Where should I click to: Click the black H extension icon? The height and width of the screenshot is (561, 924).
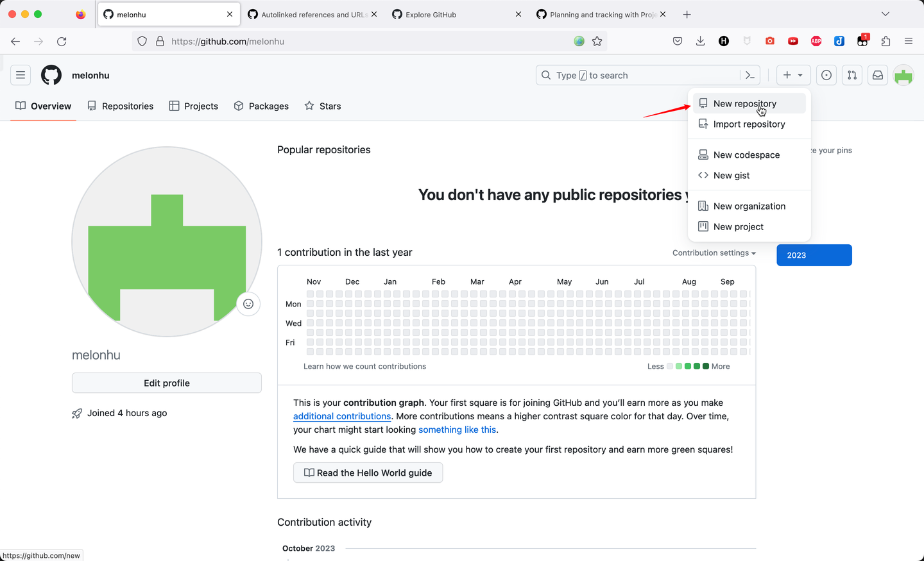[724, 41]
